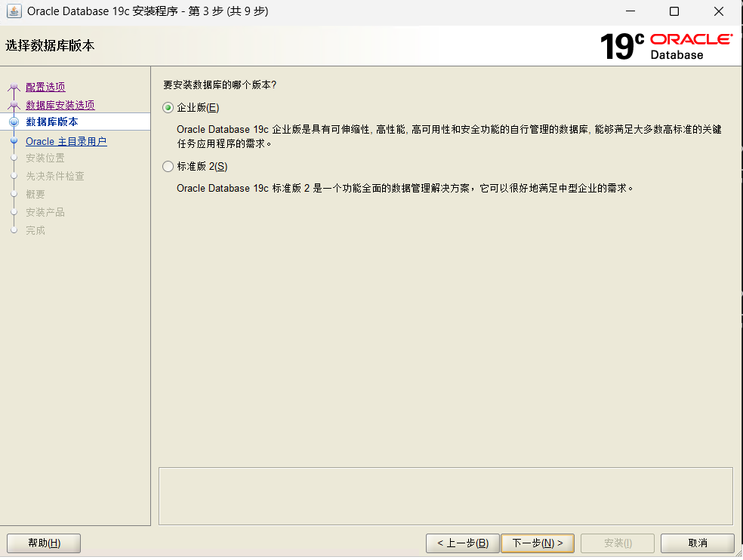Open the 数据库安装选项 sidebar link

[x=61, y=104]
